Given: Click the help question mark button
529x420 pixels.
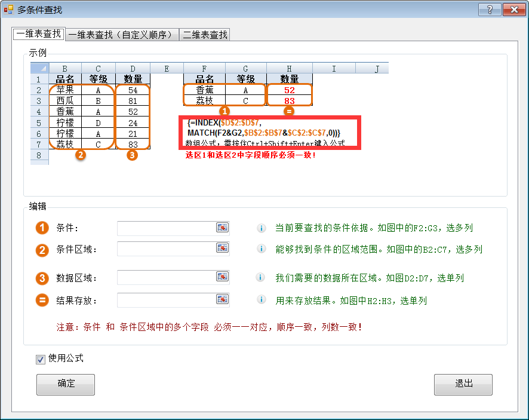Looking at the screenshot, I should pos(490,10).
